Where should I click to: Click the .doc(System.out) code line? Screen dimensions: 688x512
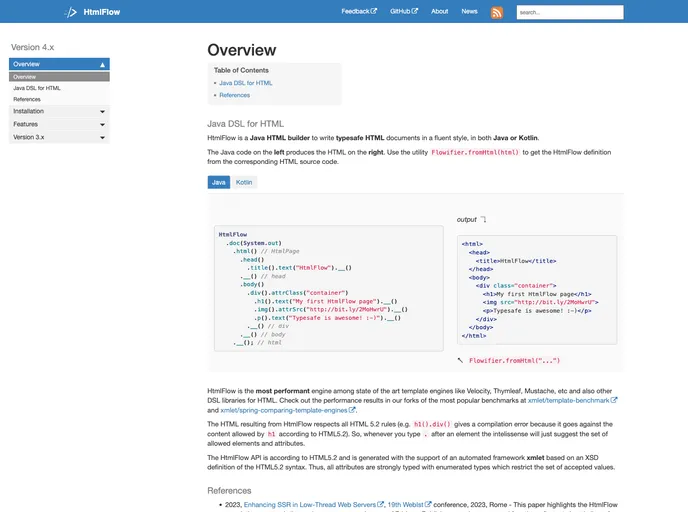coord(254,243)
